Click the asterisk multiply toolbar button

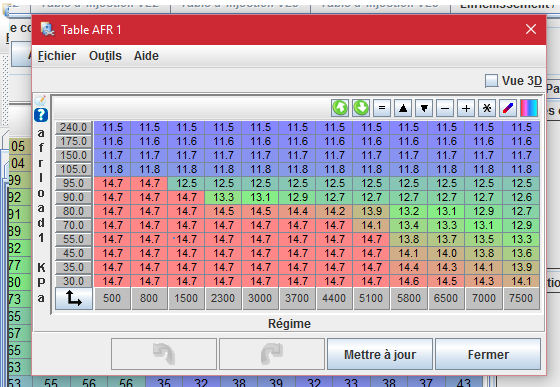click(487, 108)
